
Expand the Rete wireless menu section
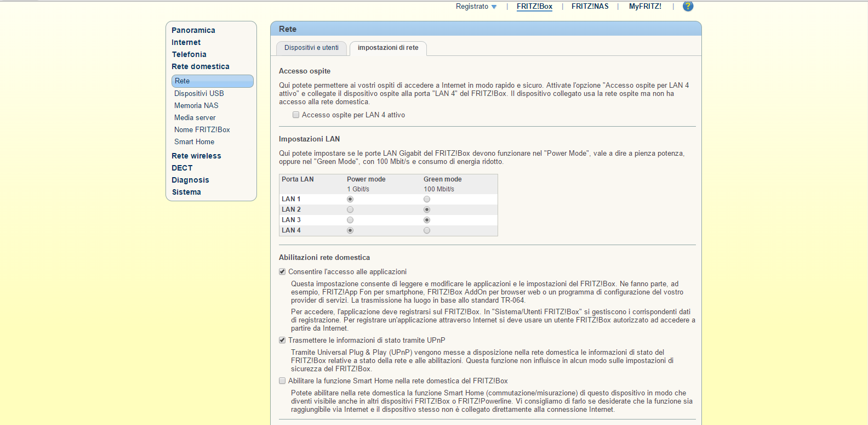click(196, 156)
